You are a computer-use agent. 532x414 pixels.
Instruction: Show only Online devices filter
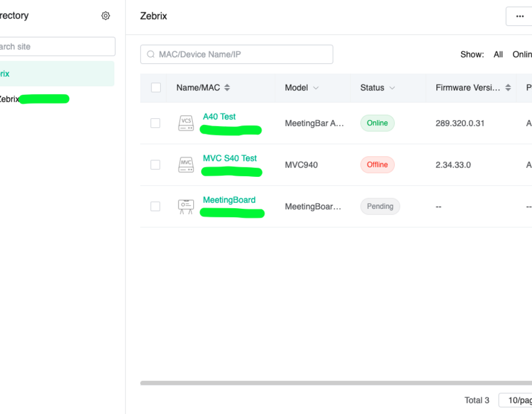pos(522,54)
